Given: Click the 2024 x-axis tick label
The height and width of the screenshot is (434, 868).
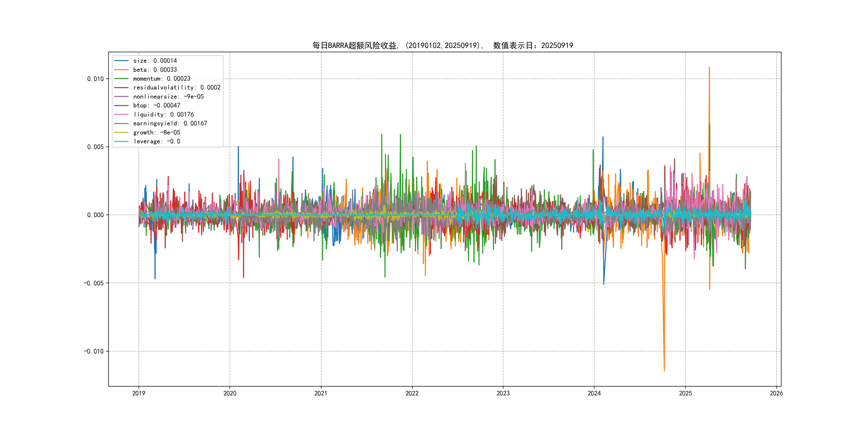Looking at the screenshot, I should [x=594, y=393].
